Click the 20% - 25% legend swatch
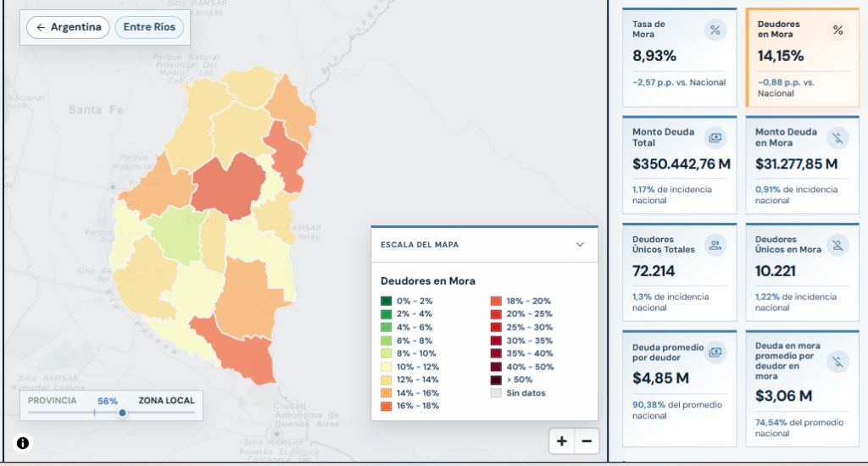The image size is (868, 466). [x=496, y=313]
